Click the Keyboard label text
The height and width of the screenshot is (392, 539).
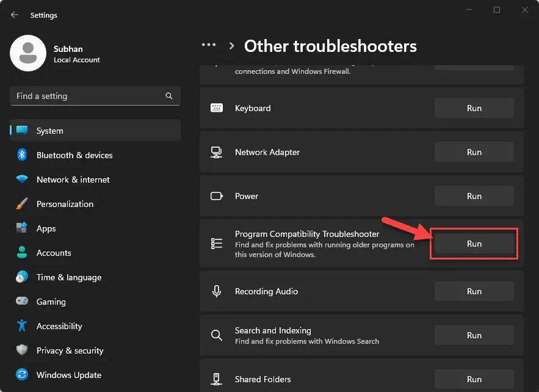point(253,108)
